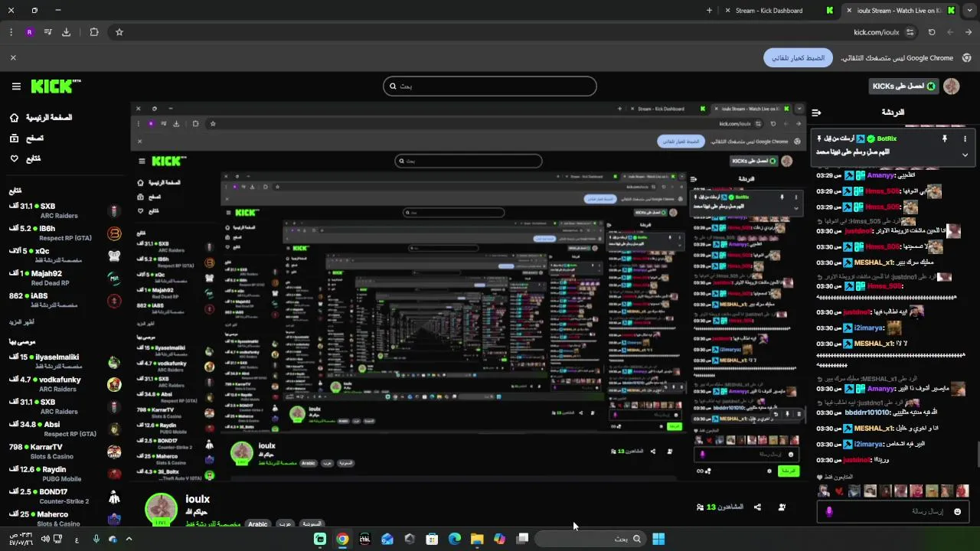This screenshot has width=980, height=551.
Task: Open Chrome three-dot main menu
Action: pos(11,32)
